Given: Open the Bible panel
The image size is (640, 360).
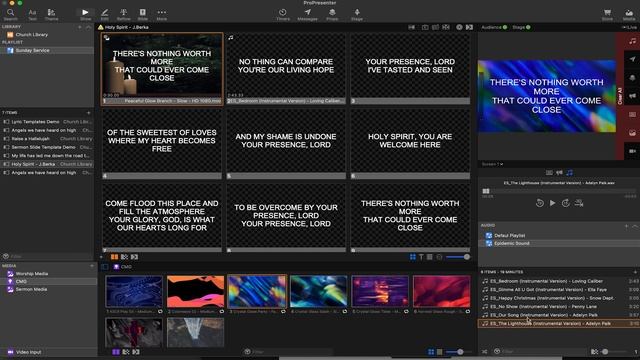Looking at the screenshot, I should 142,14.
